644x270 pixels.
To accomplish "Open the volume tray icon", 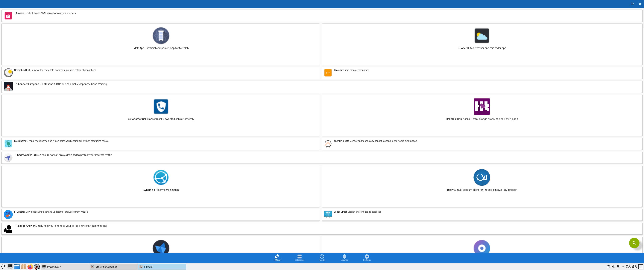I will tap(613, 267).
